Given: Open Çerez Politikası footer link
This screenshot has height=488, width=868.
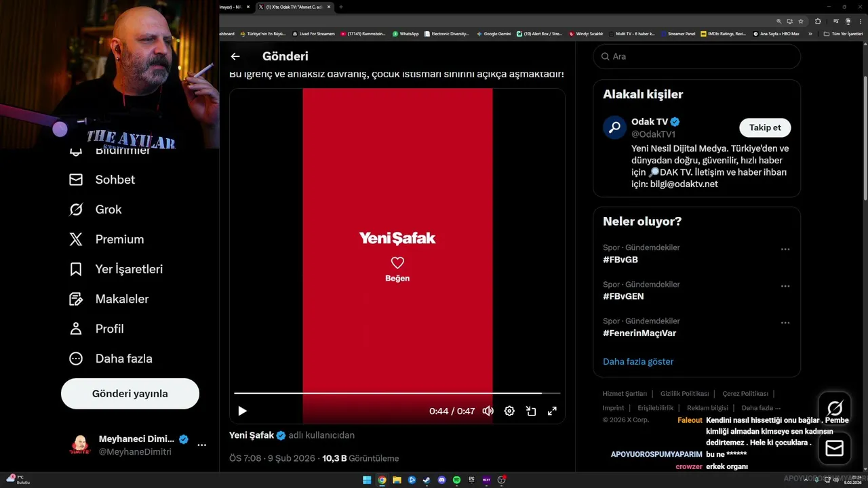Looking at the screenshot, I should (x=745, y=394).
